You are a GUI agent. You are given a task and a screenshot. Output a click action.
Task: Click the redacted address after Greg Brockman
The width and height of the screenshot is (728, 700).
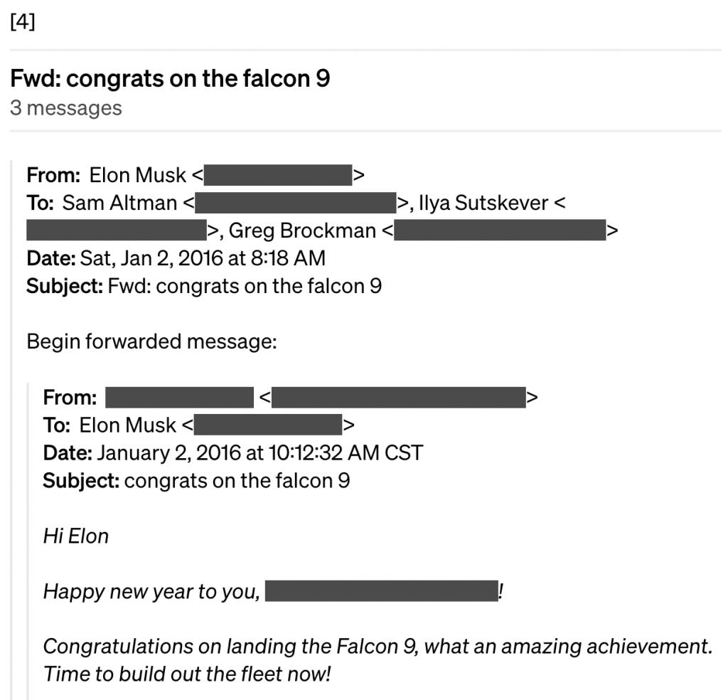500,230
